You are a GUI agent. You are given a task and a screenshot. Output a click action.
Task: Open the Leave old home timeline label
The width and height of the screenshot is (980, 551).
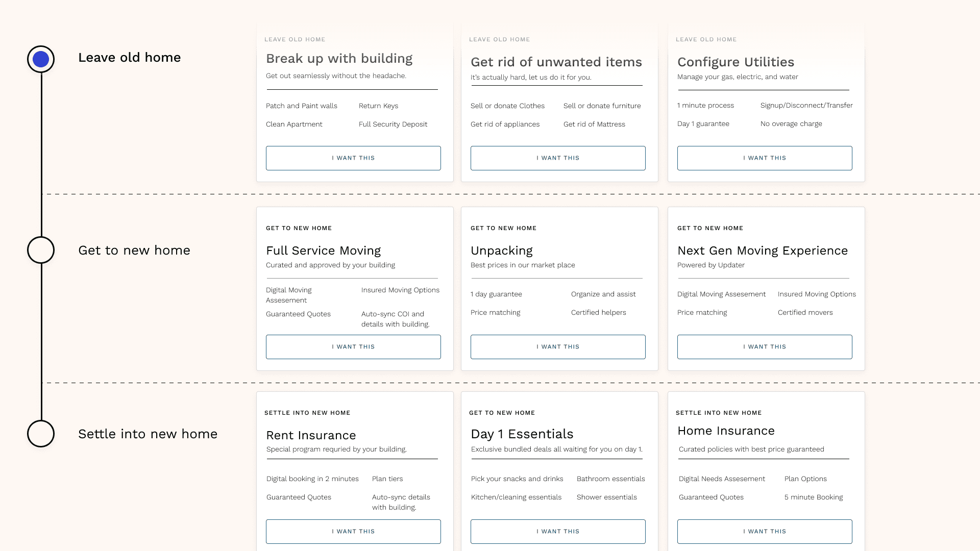(129, 58)
